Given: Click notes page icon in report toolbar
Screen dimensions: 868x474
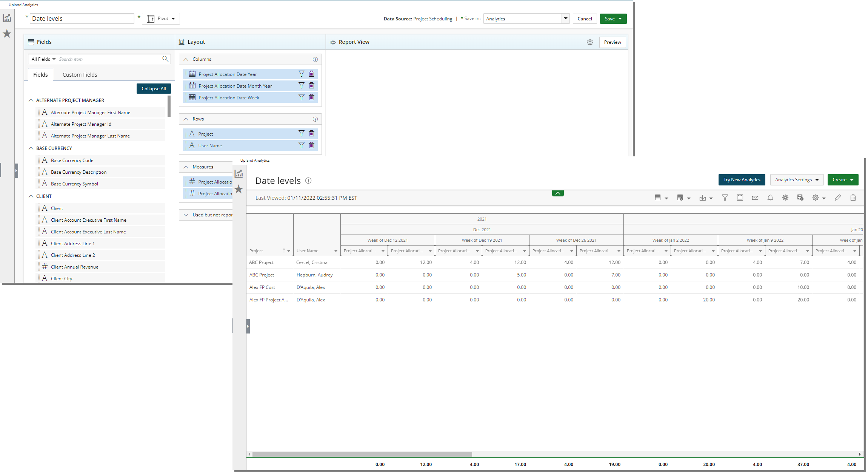Looking at the screenshot, I should click(740, 198).
